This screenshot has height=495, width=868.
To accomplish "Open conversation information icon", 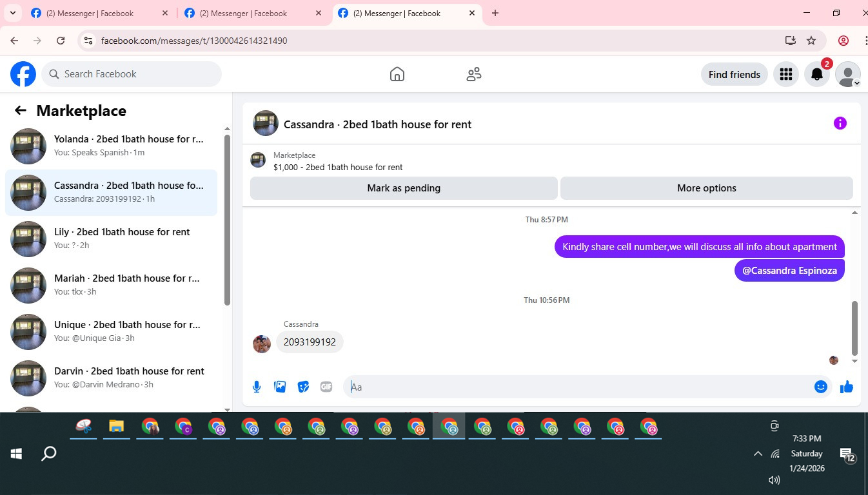I will (x=840, y=123).
